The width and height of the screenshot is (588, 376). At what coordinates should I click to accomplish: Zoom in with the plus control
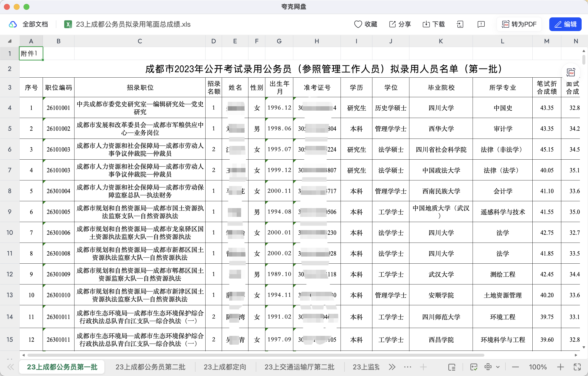[561, 367]
